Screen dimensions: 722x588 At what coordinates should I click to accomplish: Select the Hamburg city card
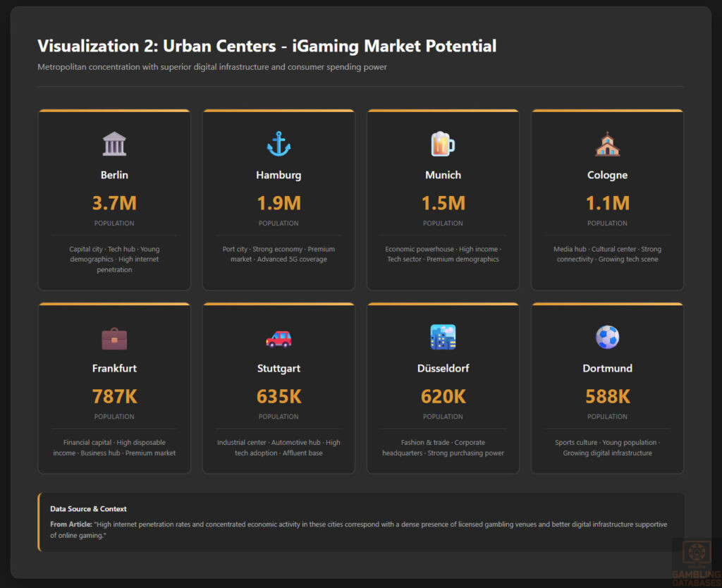tap(279, 200)
